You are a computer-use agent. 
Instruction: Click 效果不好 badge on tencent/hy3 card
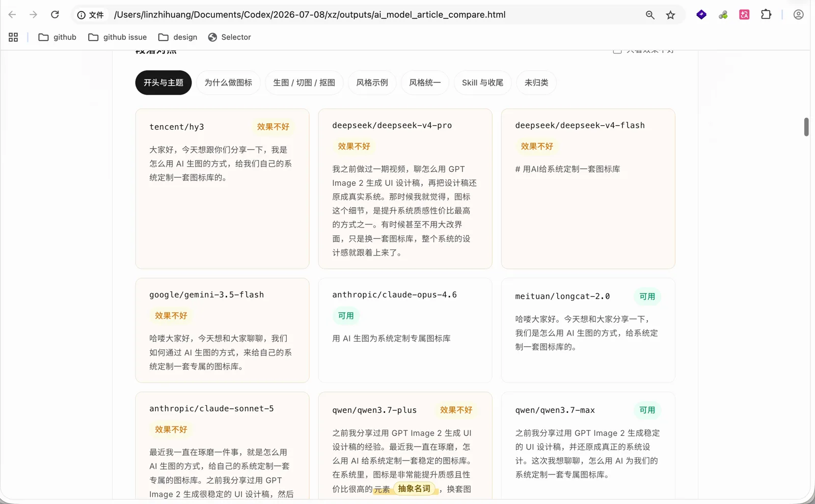(273, 127)
